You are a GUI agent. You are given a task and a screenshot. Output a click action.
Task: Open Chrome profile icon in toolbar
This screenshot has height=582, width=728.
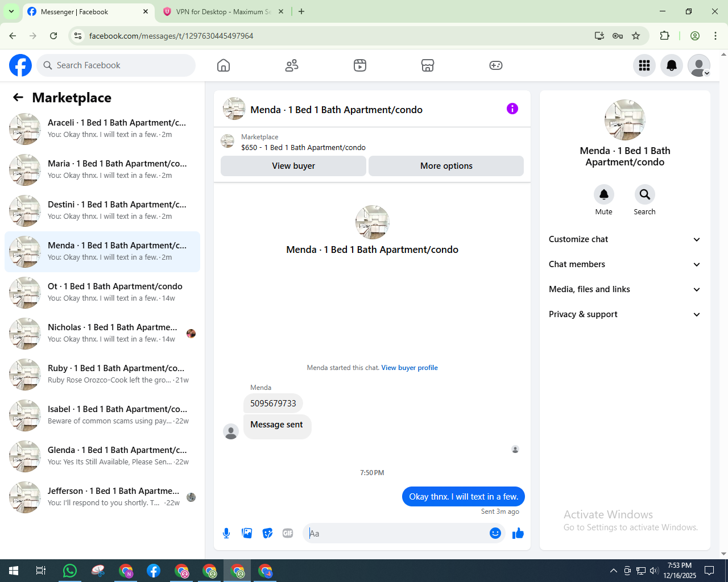click(x=695, y=36)
